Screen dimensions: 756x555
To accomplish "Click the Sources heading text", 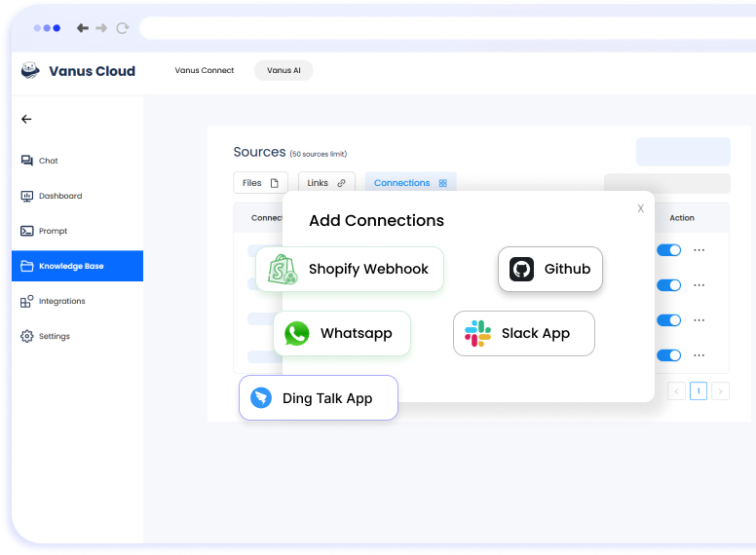I will coord(259,152).
